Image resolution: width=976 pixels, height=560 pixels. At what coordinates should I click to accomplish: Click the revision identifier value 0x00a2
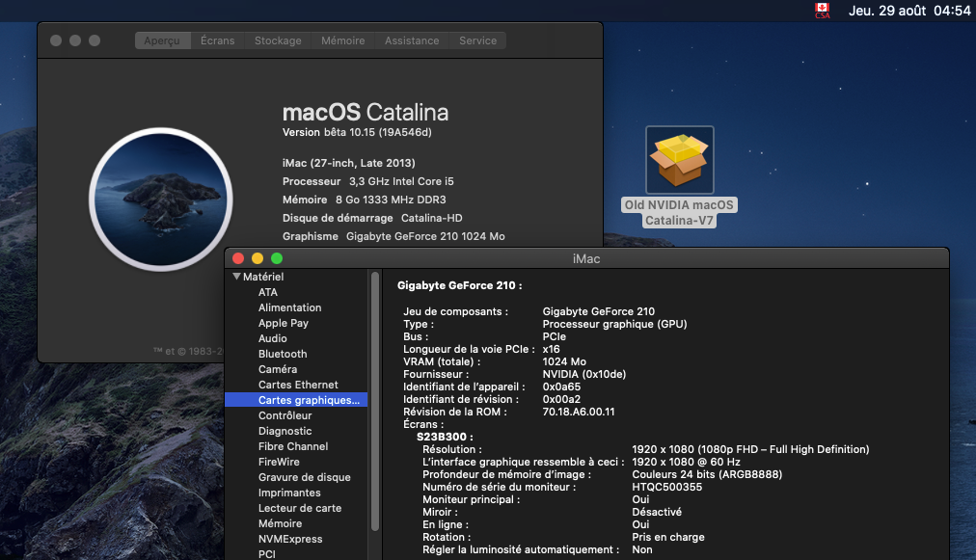[x=561, y=399]
